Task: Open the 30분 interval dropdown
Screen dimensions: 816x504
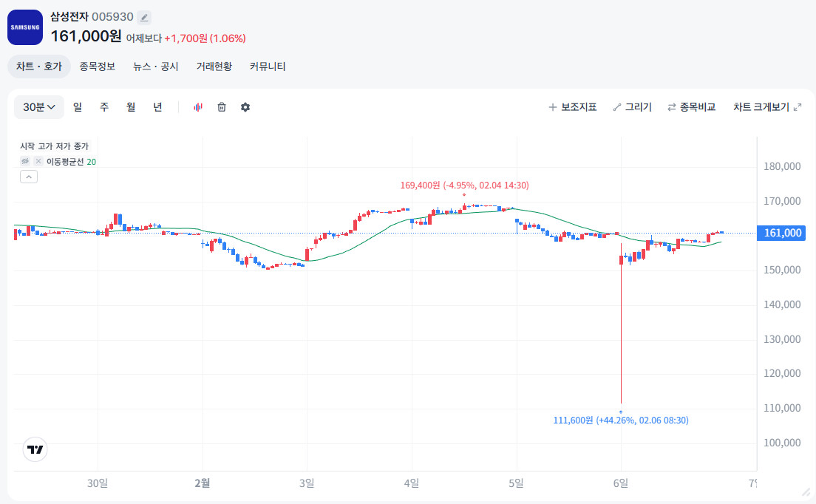Action: (x=39, y=107)
